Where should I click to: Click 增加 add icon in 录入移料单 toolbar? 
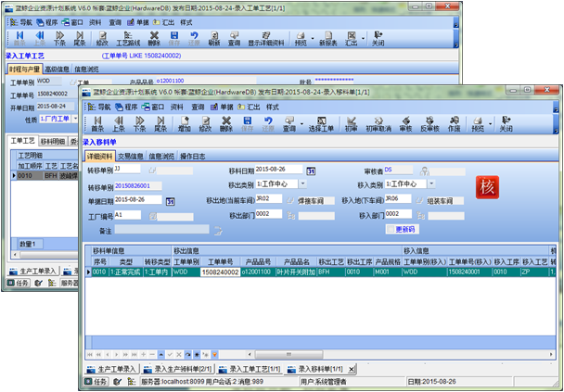coord(185,124)
